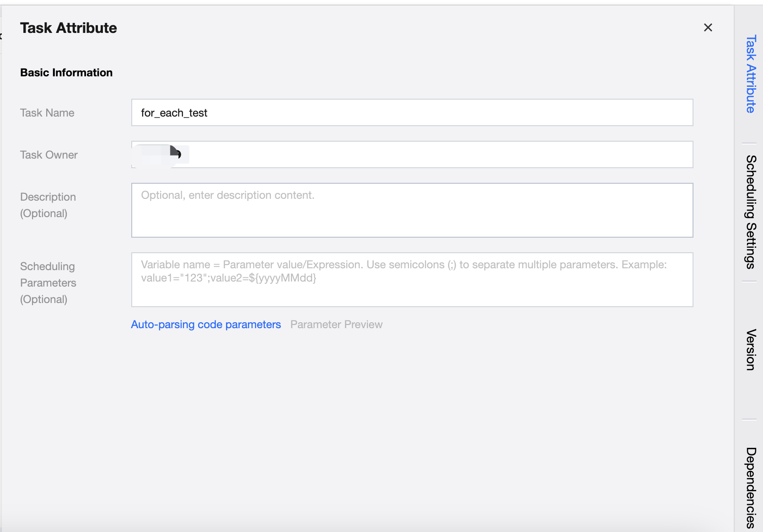The height and width of the screenshot is (532, 763).
Task: Close the Task Attribute panel
Action: click(708, 28)
